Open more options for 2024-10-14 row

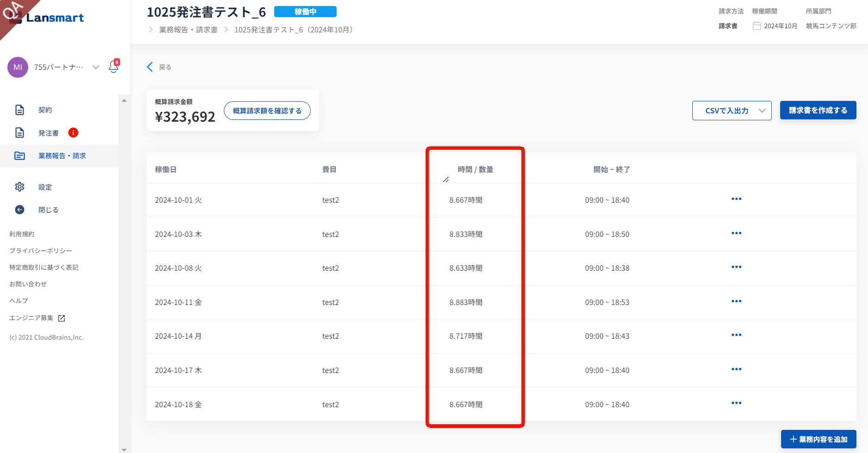737,335
